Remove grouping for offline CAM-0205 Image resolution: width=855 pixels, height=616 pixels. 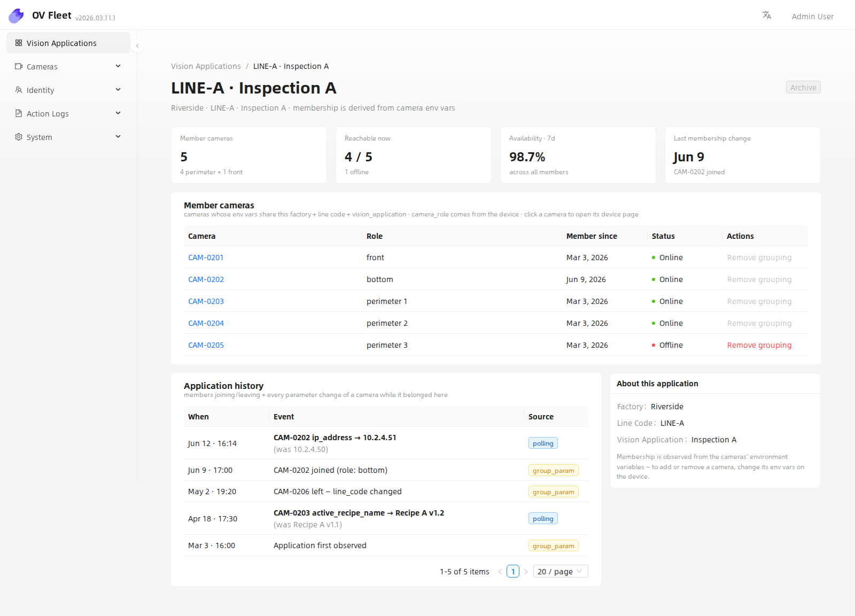[759, 345]
